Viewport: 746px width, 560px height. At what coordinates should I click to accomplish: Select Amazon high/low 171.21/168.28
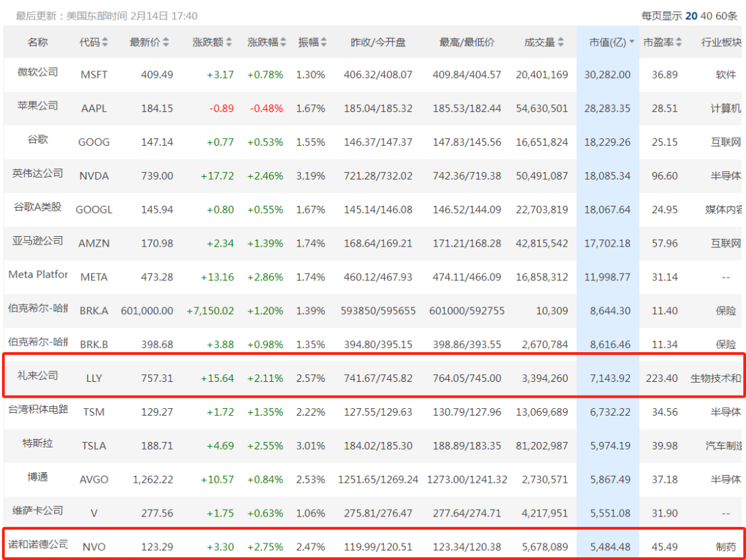[467, 244]
